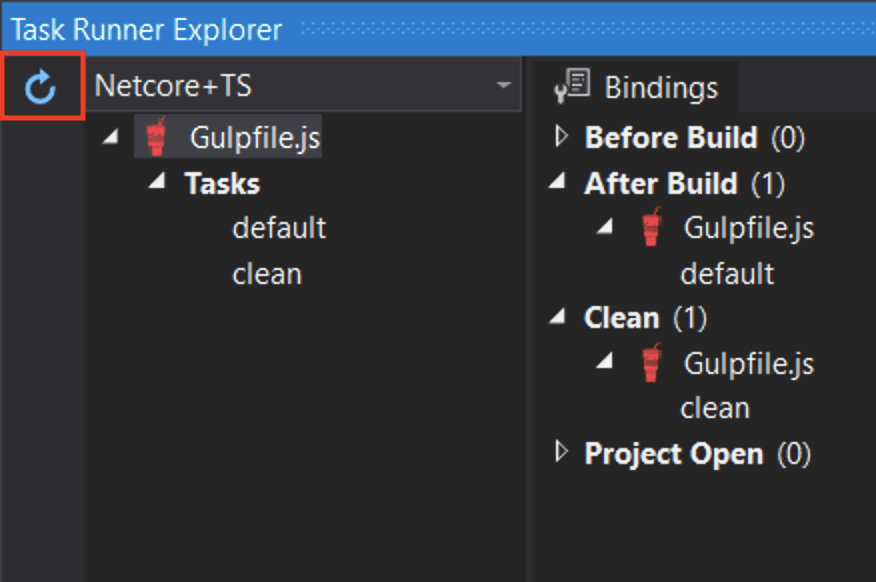Open the Netcore+TS project dropdown

[505, 86]
